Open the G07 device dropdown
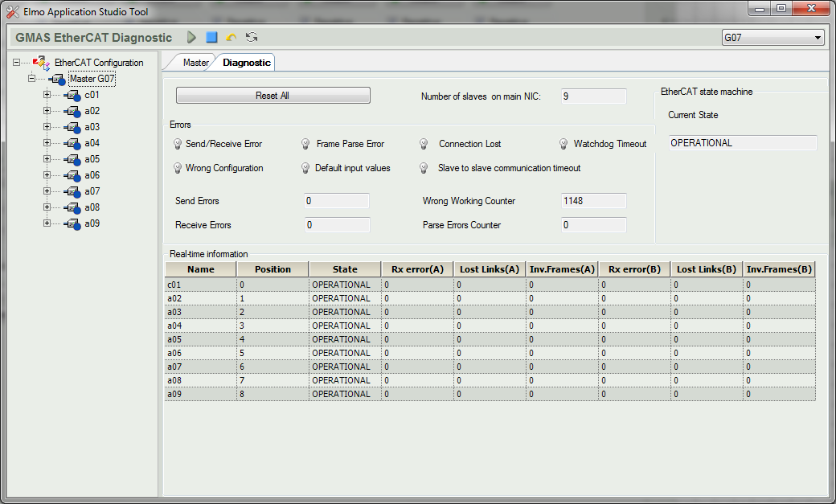The image size is (836, 504). click(818, 38)
